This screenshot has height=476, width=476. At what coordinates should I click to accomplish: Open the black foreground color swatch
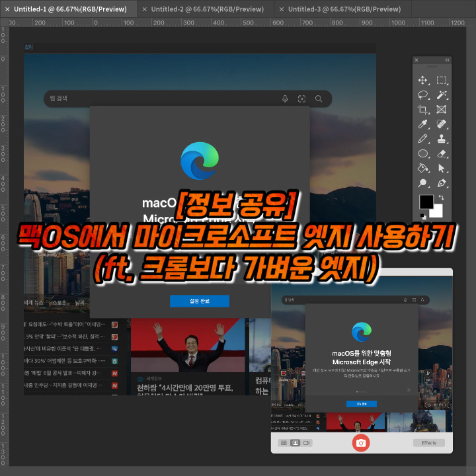[x=426, y=202]
